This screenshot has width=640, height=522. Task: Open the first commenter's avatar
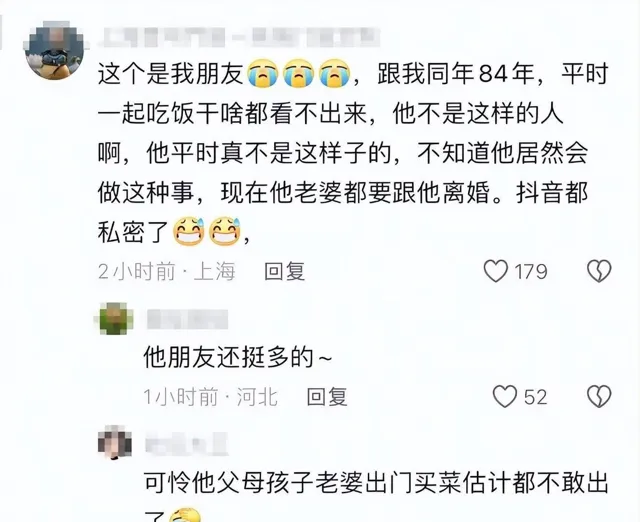[x=55, y=49]
